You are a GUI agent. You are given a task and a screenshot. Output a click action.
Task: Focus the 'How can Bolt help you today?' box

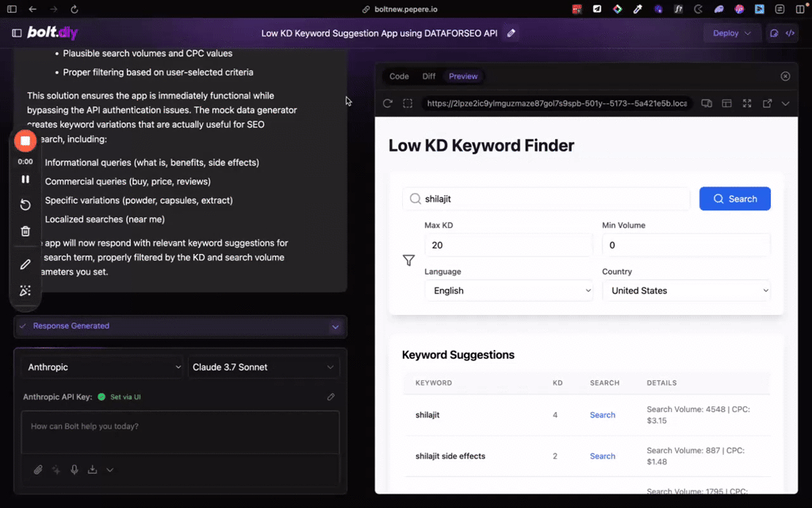coord(180,433)
